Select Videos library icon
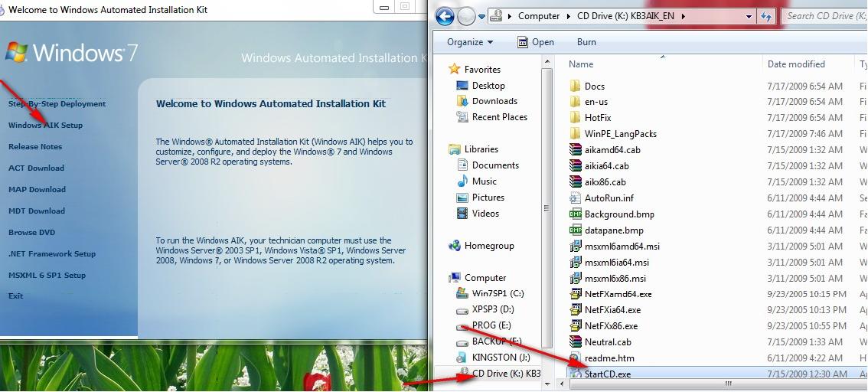 (x=462, y=213)
